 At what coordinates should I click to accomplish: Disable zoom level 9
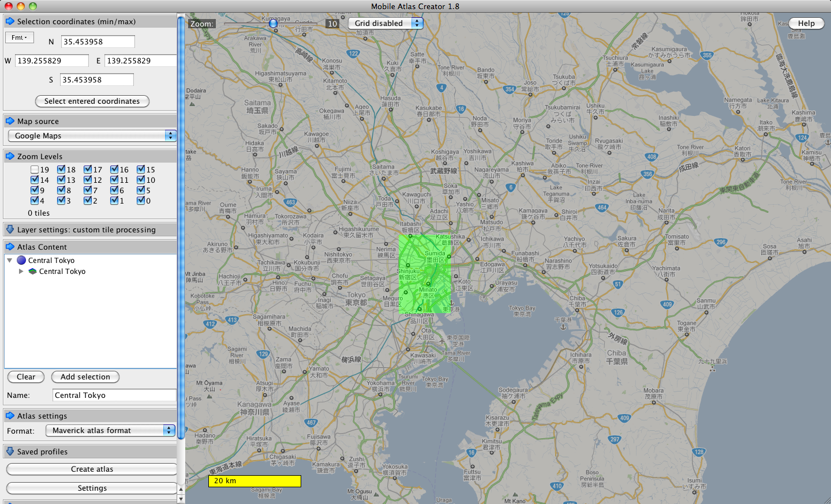coord(35,190)
